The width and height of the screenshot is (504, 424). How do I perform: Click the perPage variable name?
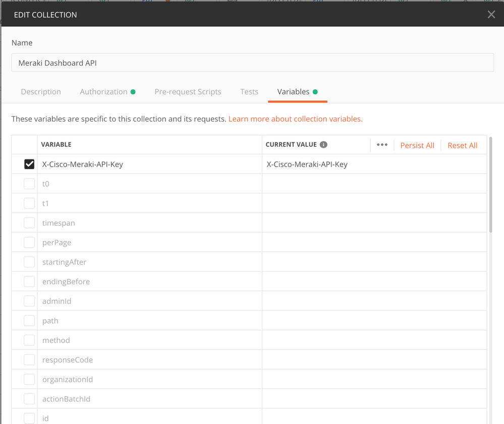[57, 243]
